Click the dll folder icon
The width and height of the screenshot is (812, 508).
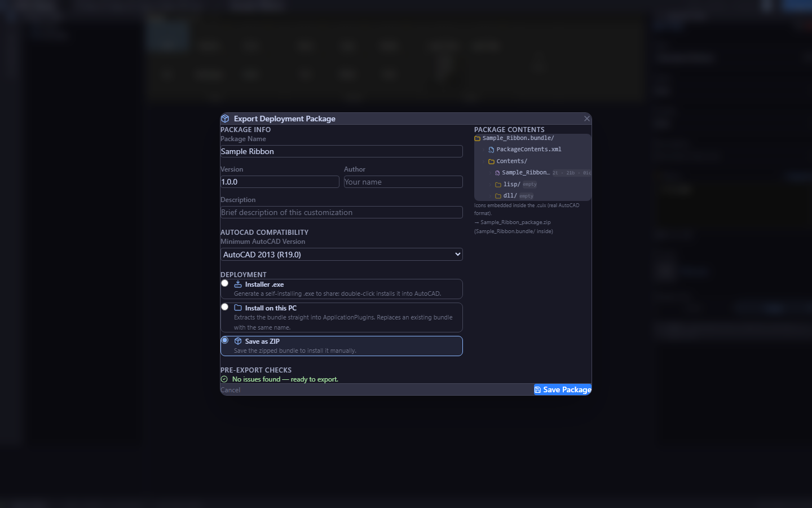tap(498, 196)
